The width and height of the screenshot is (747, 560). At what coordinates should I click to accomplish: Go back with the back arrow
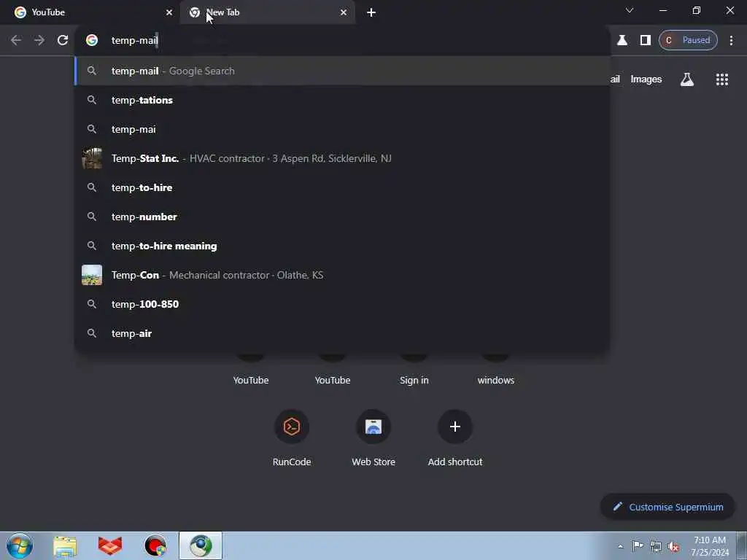16,40
